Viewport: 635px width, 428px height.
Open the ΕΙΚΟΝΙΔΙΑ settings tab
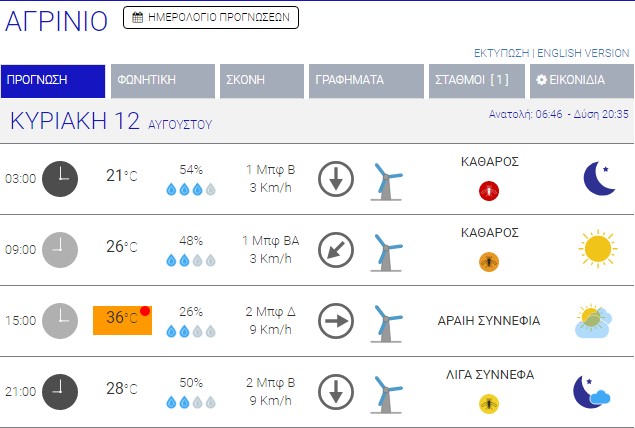(x=576, y=81)
